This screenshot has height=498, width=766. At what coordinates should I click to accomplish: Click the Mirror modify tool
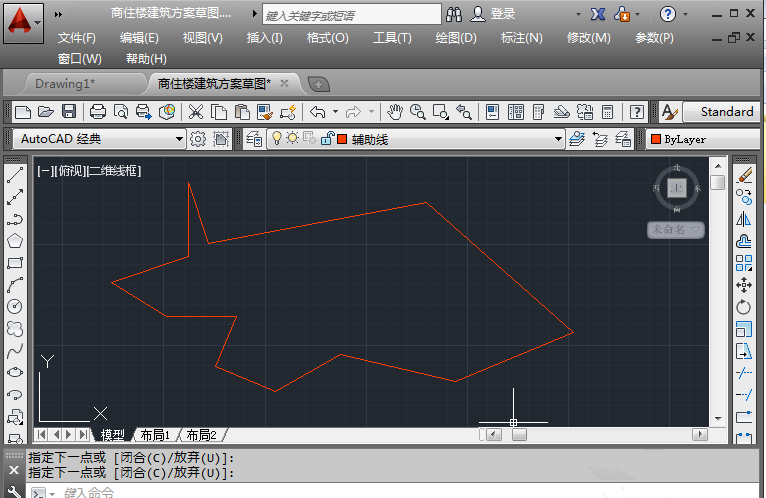pos(744,219)
